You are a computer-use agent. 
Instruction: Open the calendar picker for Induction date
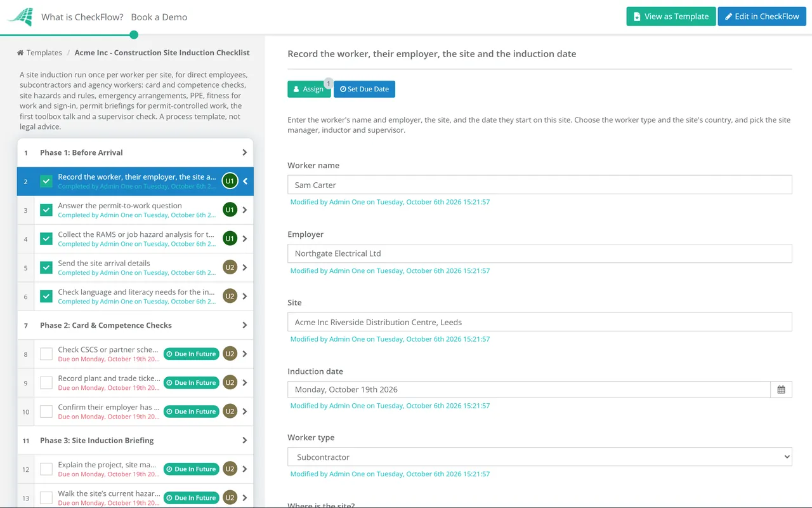[x=781, y=389]
